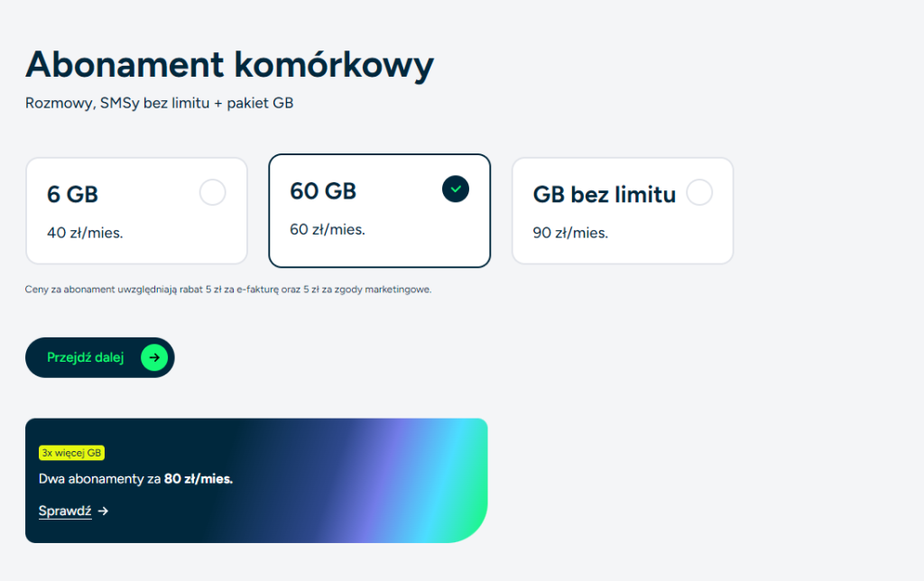This screenshot has height=581, width=924.
Task: Click the Przejdź dalej button label
Action: tap(86, 357)
